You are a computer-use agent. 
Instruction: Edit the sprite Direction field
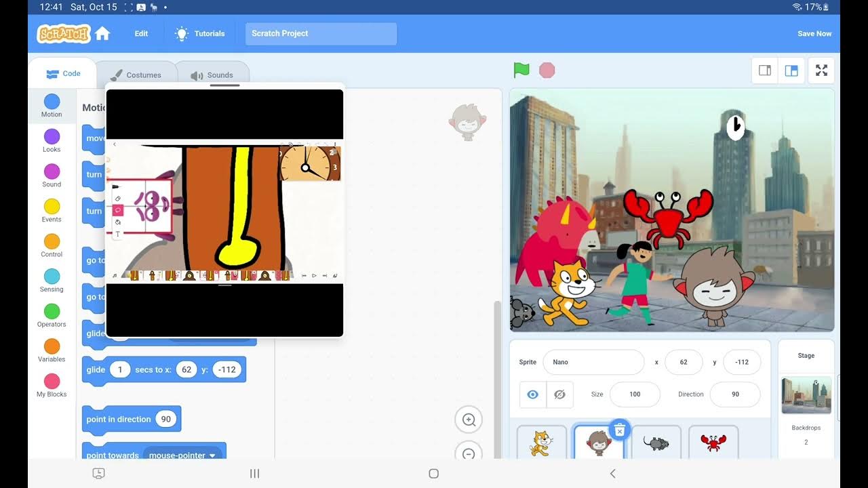coord(735,394)
